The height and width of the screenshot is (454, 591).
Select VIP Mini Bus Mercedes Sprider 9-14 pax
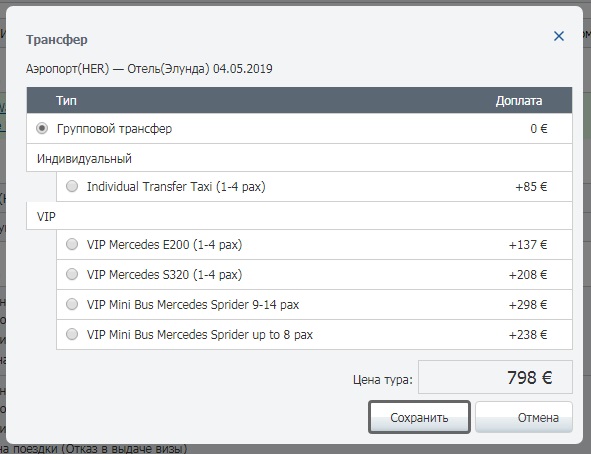(72, 304)
